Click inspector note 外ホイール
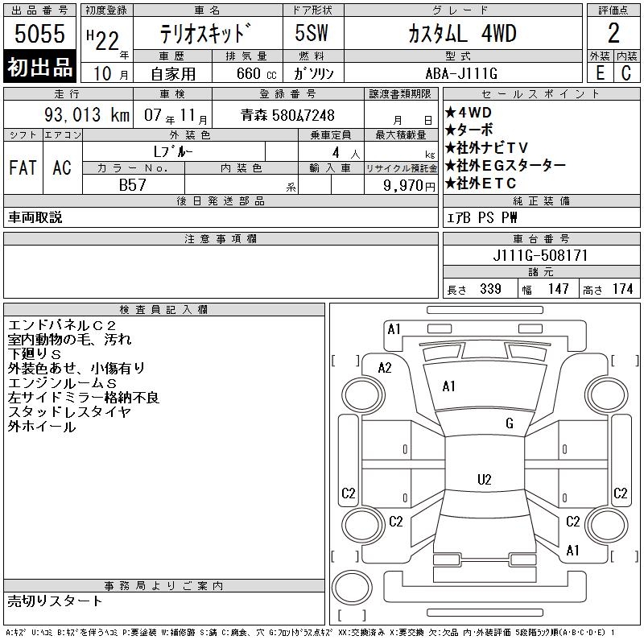The height and width of the screenshot is (644, 644). [x=42, y=427]
